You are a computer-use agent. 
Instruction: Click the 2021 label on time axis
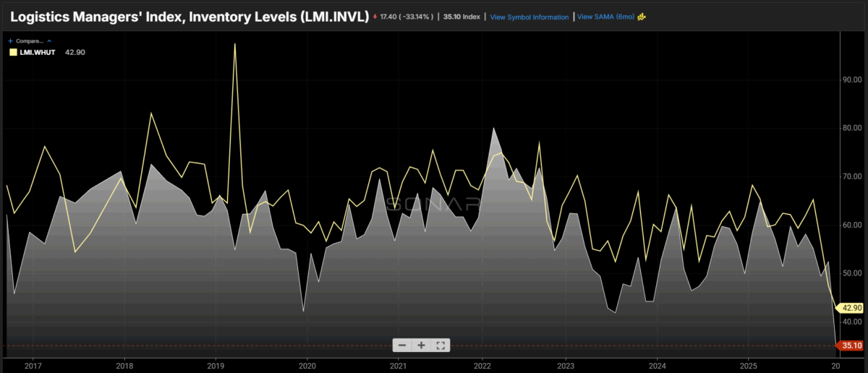coord(398,366)
